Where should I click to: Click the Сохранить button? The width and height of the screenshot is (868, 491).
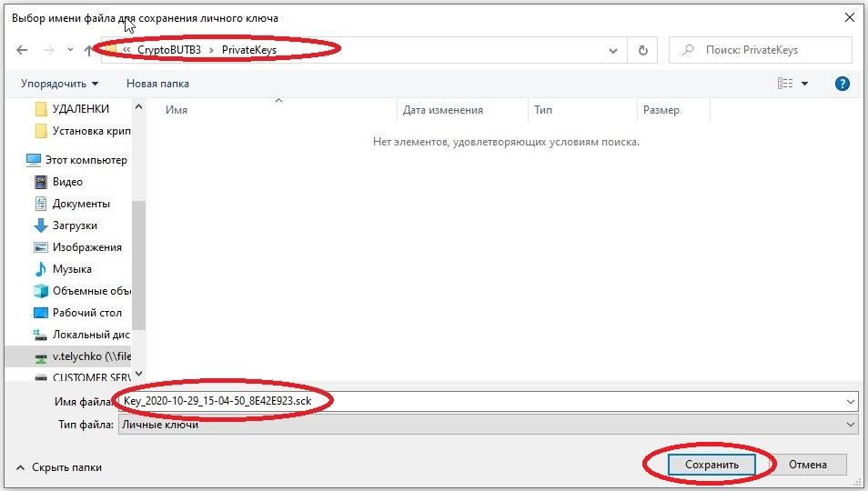710,464
